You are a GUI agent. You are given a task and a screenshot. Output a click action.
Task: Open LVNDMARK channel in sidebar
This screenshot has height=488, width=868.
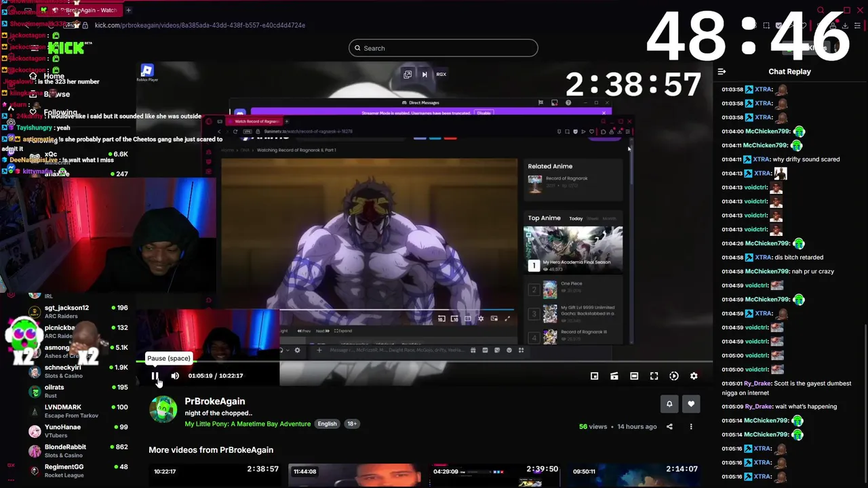click(x=78, y=411)
